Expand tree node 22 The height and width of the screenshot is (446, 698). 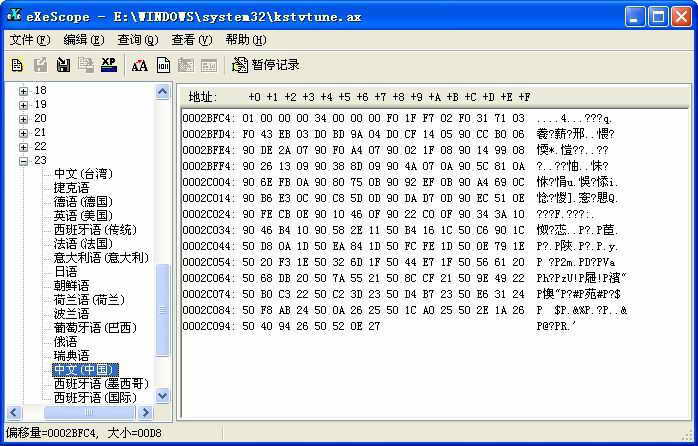click(x=24, y=147)
